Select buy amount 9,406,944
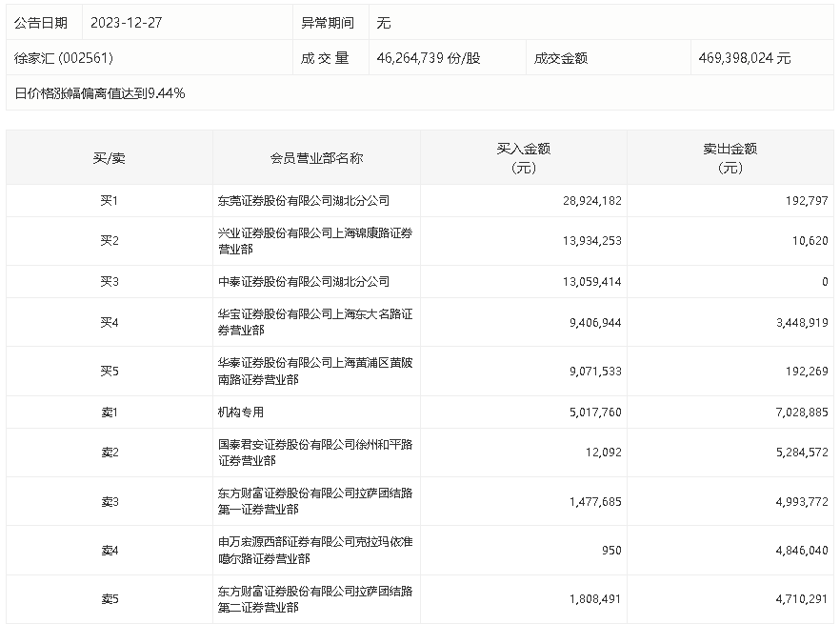This screenshot has width=840, height=624. click(x=595, y=322)
